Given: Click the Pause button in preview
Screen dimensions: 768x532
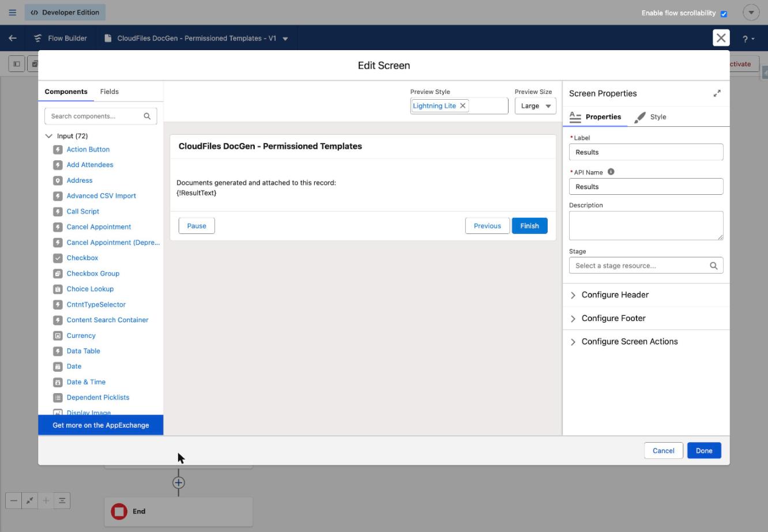Looking at the screenshot, I should [x=197, y=226].
